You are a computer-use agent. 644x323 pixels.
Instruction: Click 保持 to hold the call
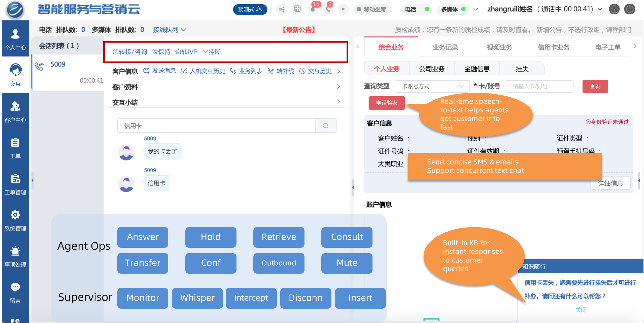[x=161, y=52]
